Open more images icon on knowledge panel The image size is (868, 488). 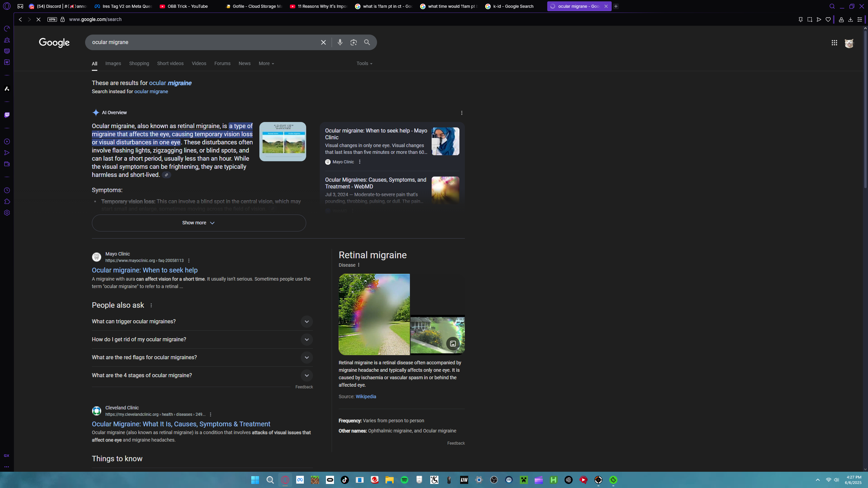[x=453, y=344]
